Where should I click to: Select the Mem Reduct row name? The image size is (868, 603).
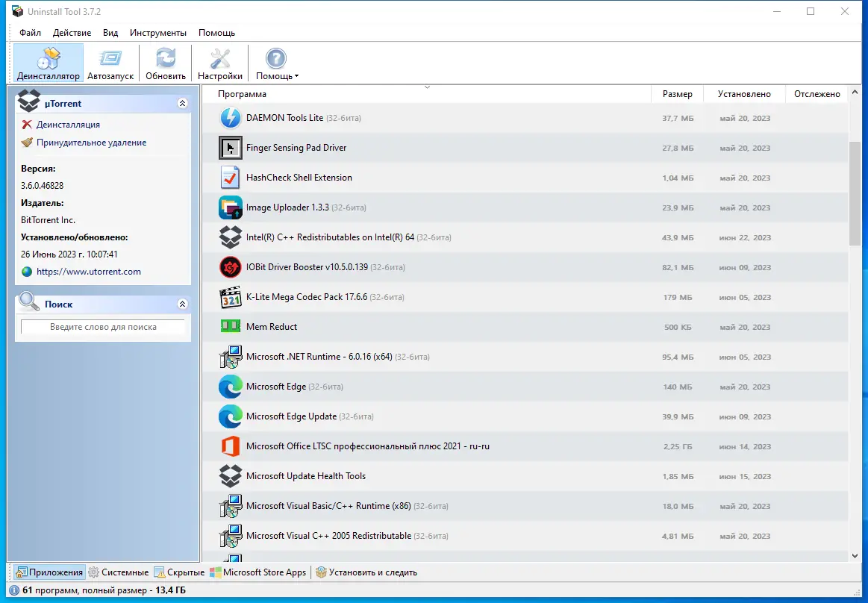[x=271, y=327]
